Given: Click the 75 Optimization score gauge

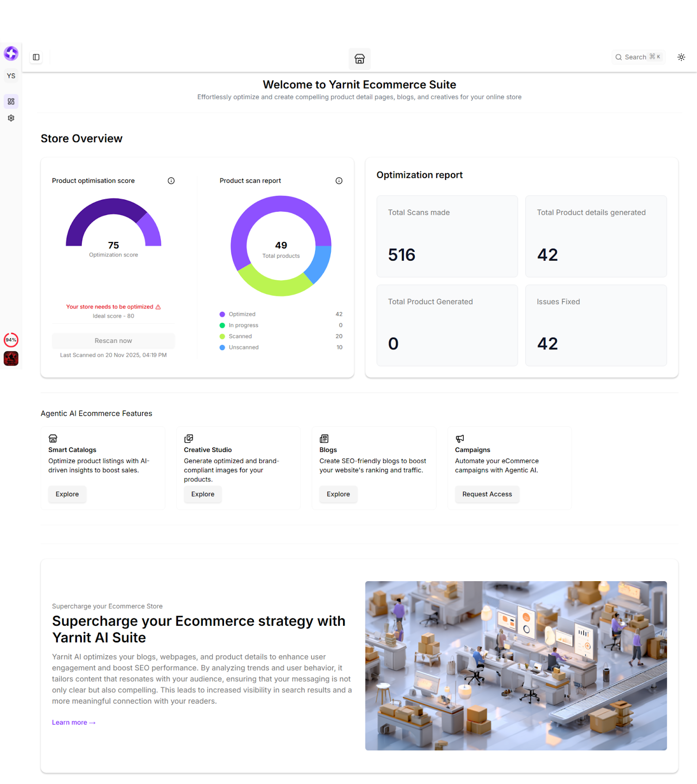Looking at the screenshot, I should tap(114, 228).
